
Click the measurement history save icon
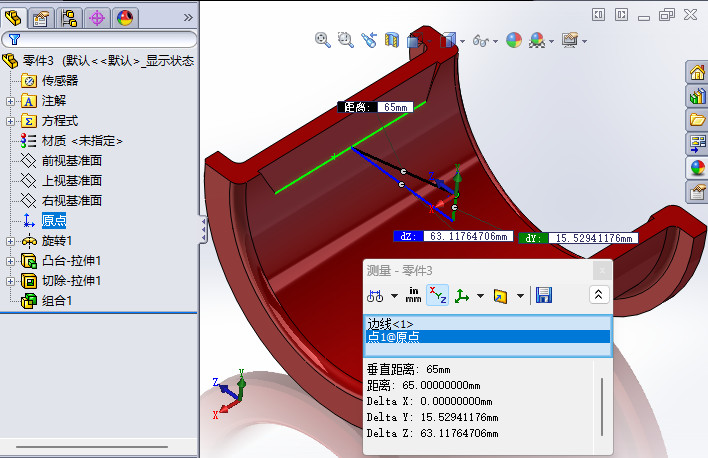click(544, 295)
